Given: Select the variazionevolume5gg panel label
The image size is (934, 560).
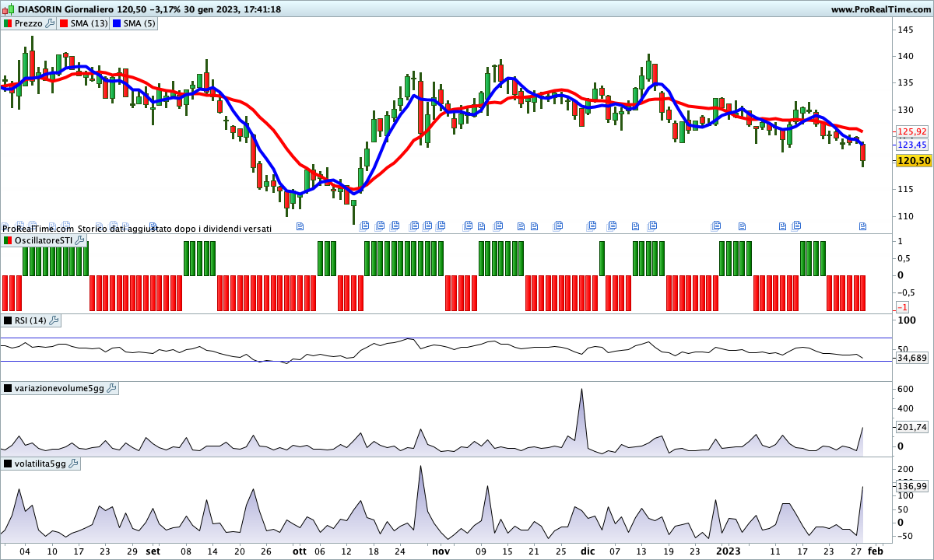Looking at the screenshot, I should tap(59, 387).
